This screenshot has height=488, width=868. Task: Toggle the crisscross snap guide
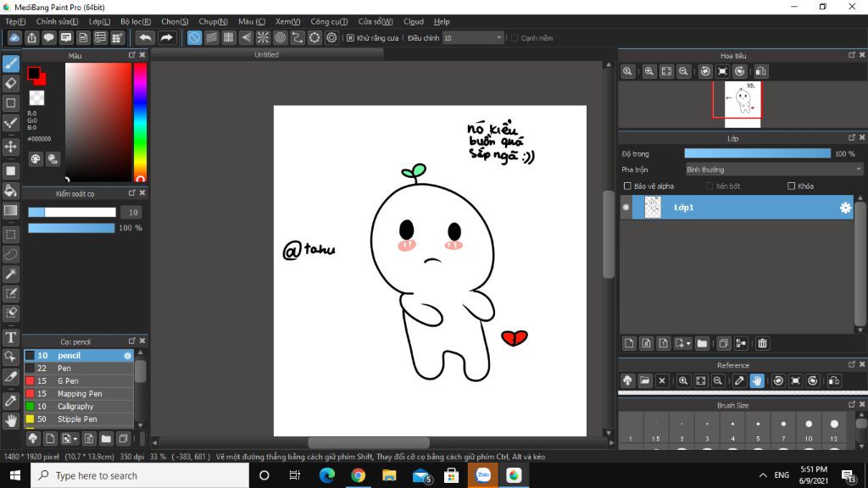point(229,37)
